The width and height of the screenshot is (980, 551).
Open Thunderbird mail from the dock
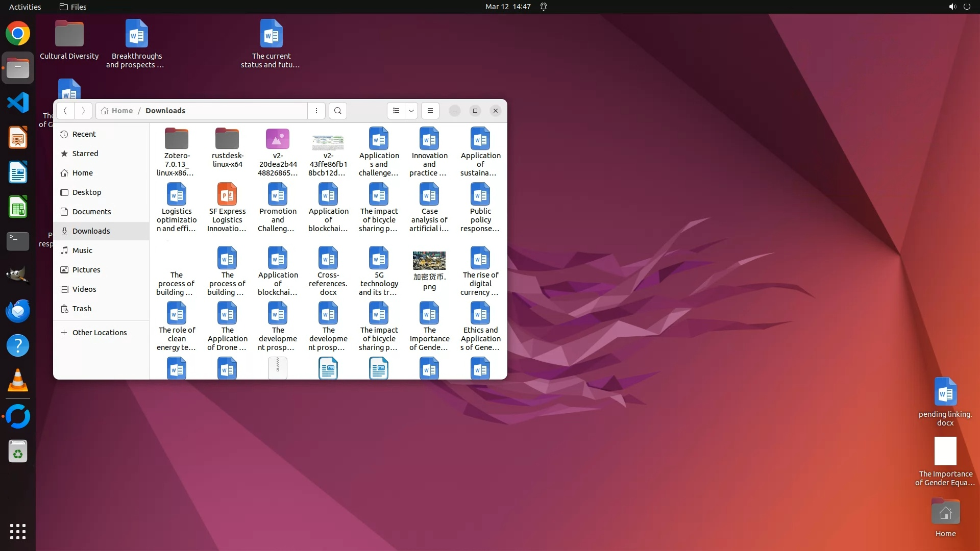pos(18,311)
